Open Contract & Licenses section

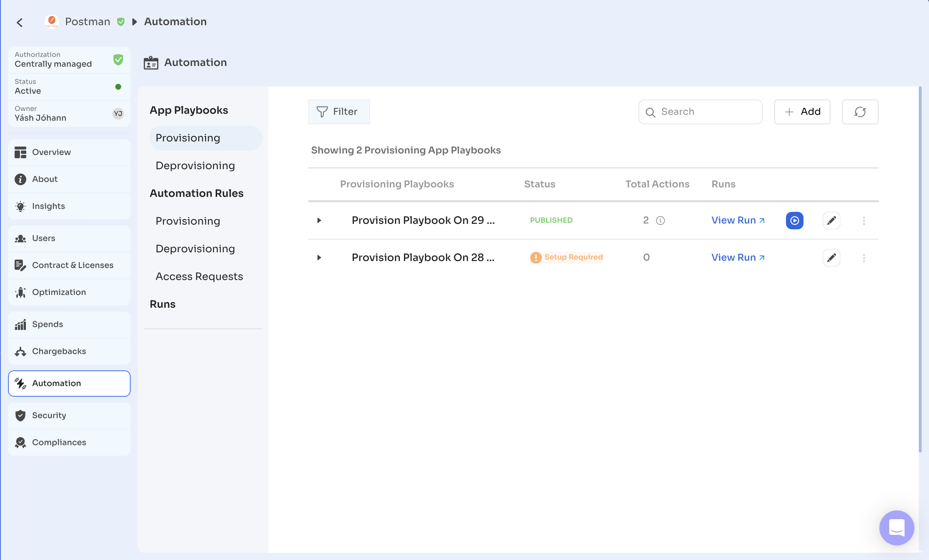(x=69, y=265)
